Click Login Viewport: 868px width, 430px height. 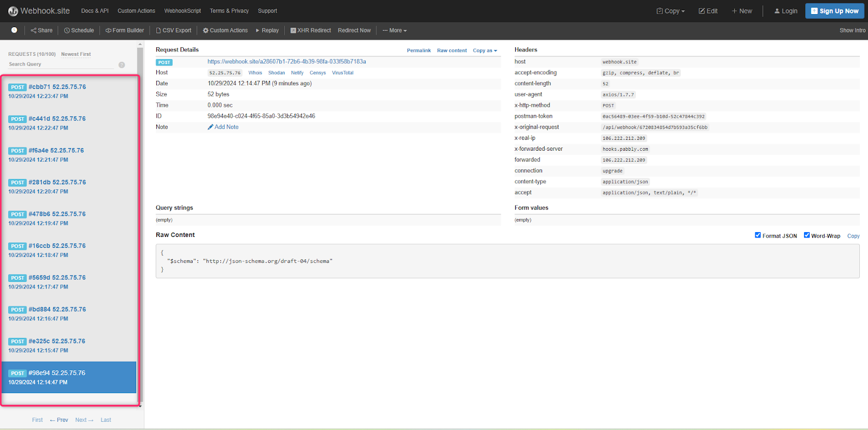[x=786, y=11]
